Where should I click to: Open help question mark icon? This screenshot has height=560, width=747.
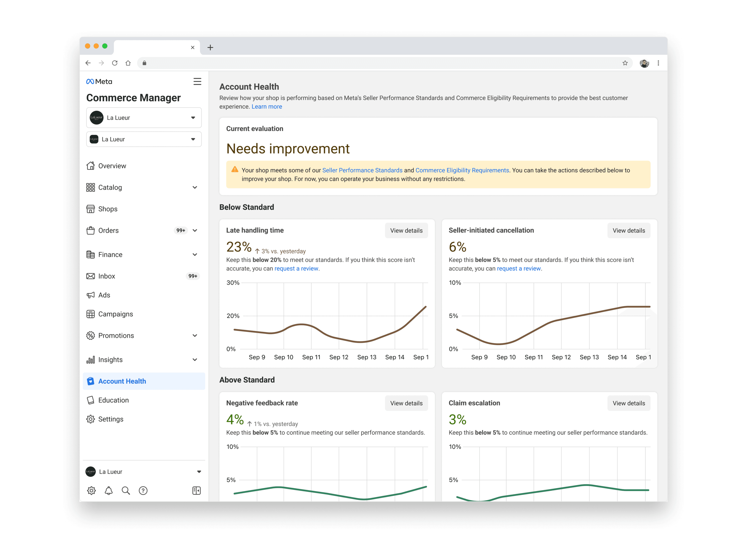click(143, 491)
